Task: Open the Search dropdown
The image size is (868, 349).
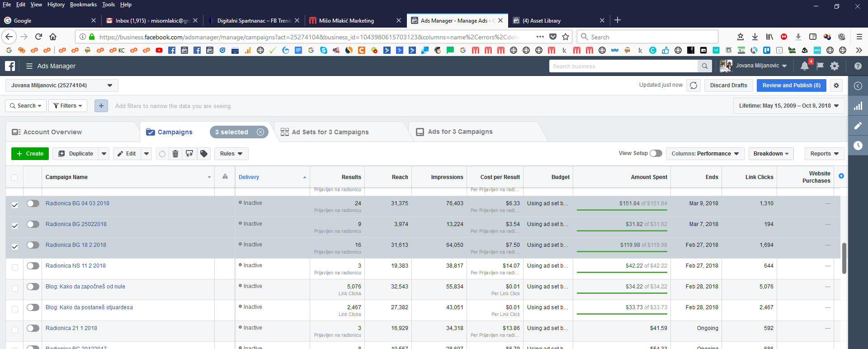Action: pyautogui.click(x=25, y=106)
